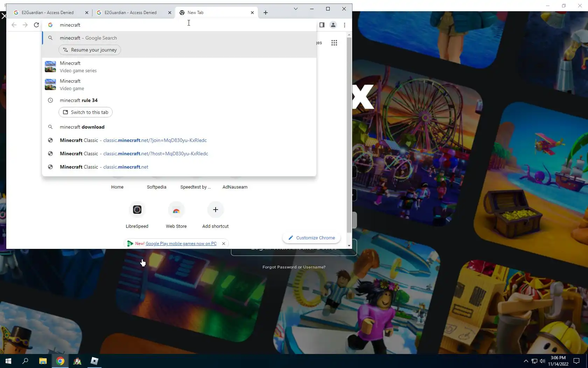This screenshot has height=368, width=588.
Task: Open the Speedtest by shortcut
Action: pyautogui.click(x=196, y=187)
